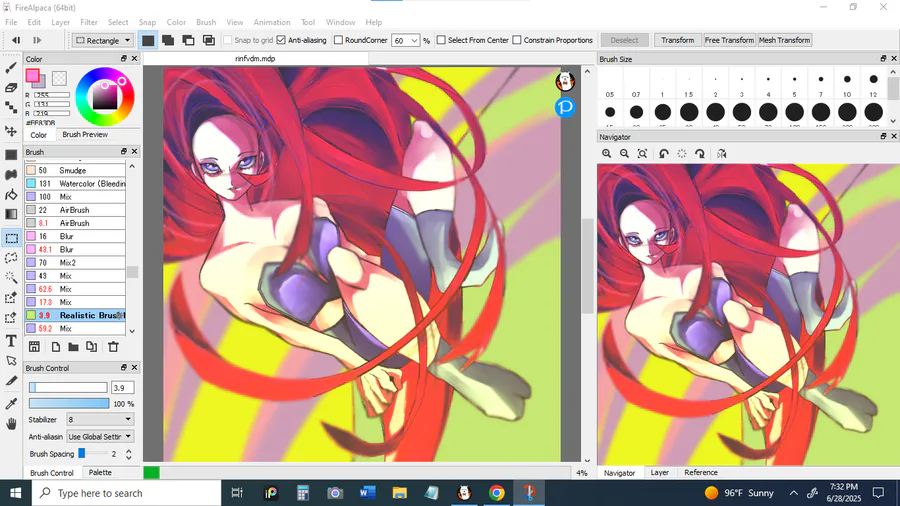The height and width of the screenshot is (506, 900).
Task: Click the Deselect button
Action: (624, 40)
